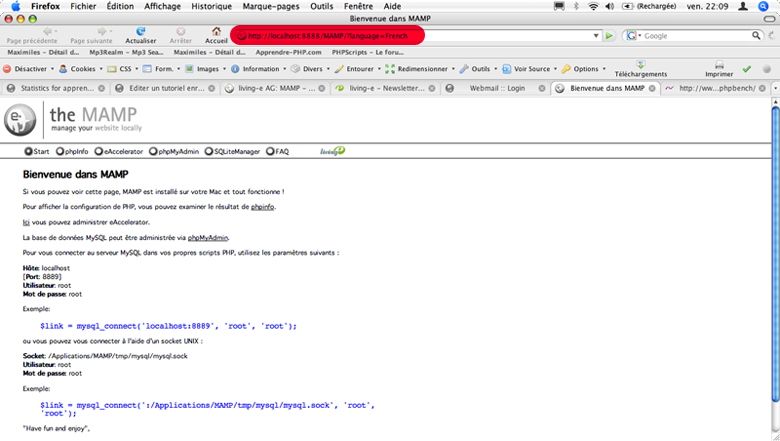Close the Bienvenue dans MAMP tab
Image resolution: width=780 pixels, height=441 pixels.
tap(652, 88)
